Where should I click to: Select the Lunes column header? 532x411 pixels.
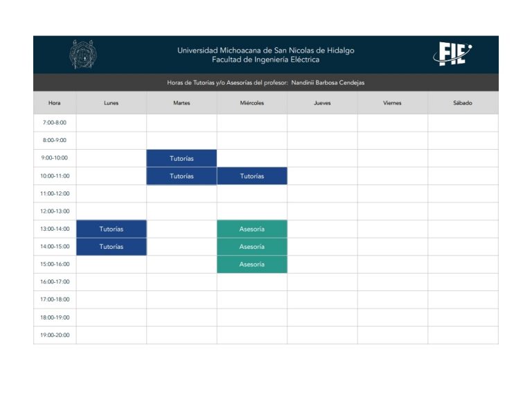click(111, 103)
